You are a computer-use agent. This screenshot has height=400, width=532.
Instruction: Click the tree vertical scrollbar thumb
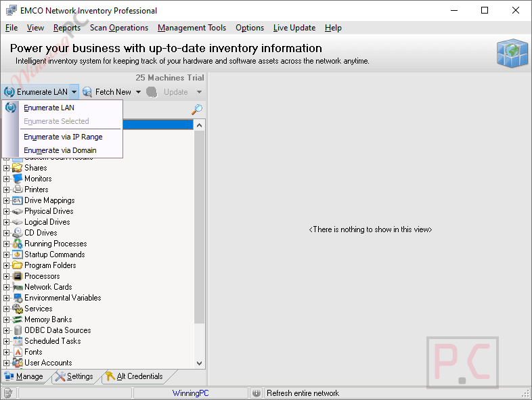[x=200, y=227]
